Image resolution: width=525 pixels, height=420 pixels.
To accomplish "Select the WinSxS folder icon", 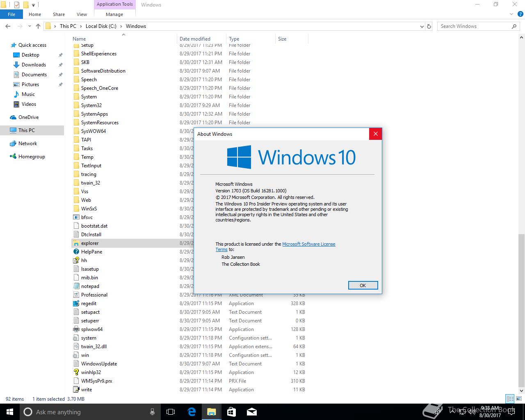I will tap(76, 209).
